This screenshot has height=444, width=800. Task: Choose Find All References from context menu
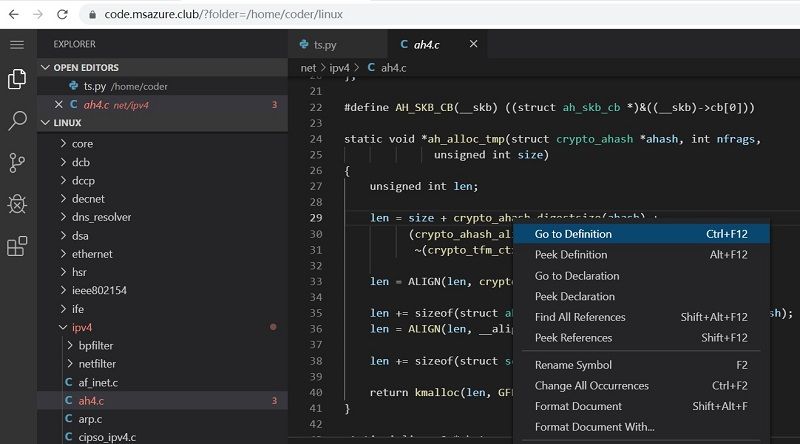click(x=641, y=317)
